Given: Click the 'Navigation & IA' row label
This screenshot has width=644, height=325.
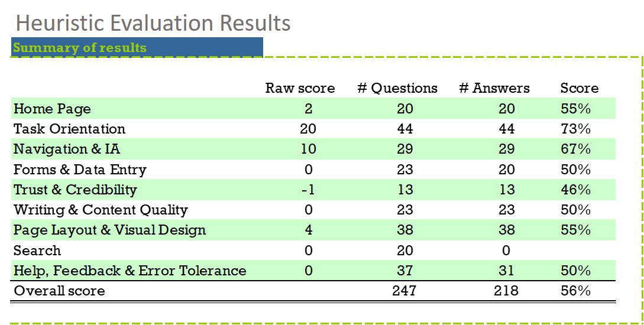Looking at the screenshot, I should pos(67,149).
